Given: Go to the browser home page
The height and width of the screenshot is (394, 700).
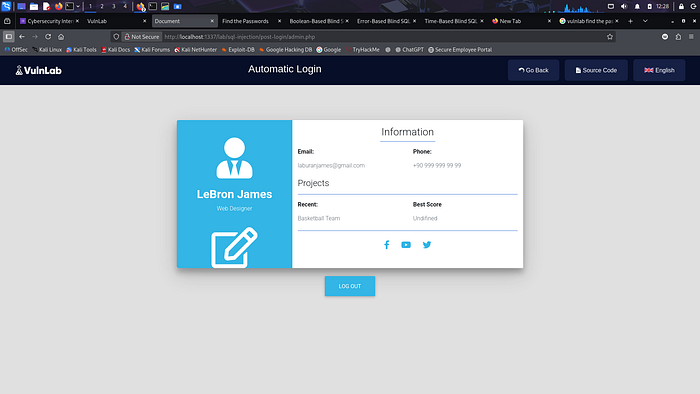Looking at the screenshot, I should point(61,37).
